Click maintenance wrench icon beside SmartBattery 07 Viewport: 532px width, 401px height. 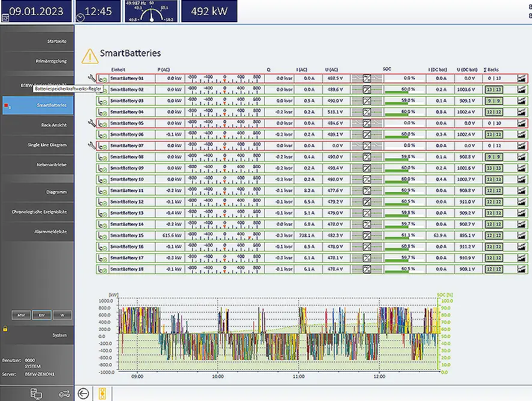tap(92, 145)
